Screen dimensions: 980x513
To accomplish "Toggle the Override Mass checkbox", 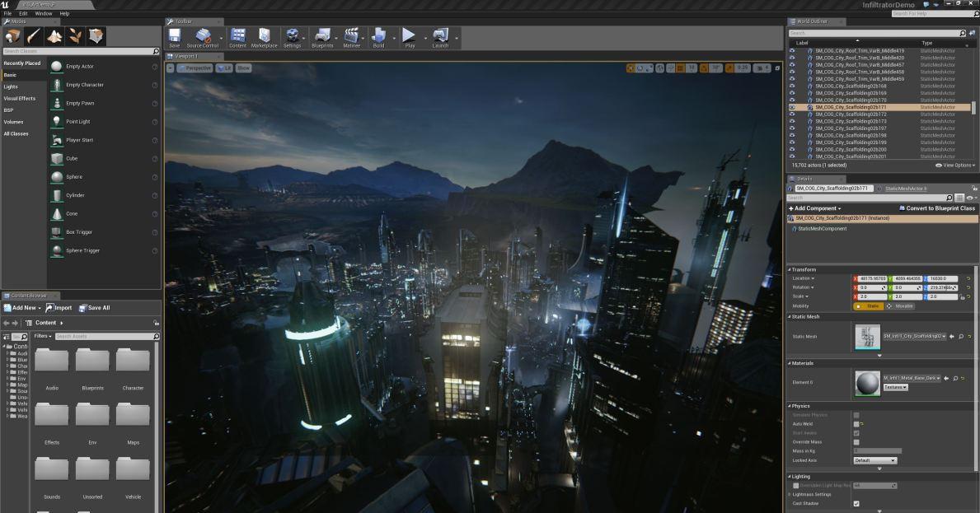I will point(856,442).
